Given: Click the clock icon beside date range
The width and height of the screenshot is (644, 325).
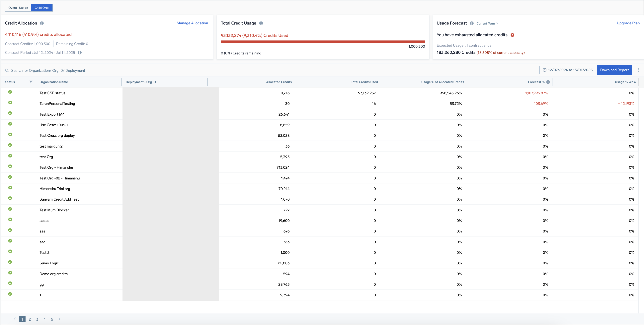Looking at the screenshot, I should 544,70.
